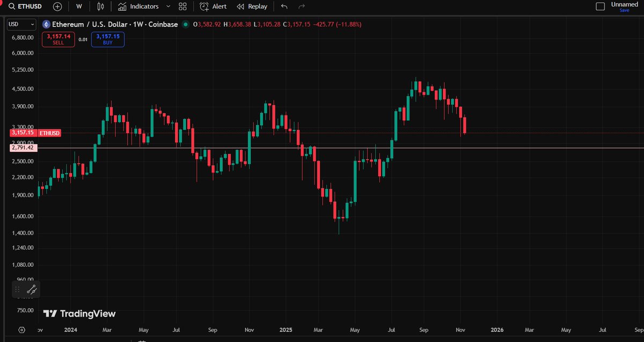Click the drag handle of floating drawing toolbar

tap(18, 289)
